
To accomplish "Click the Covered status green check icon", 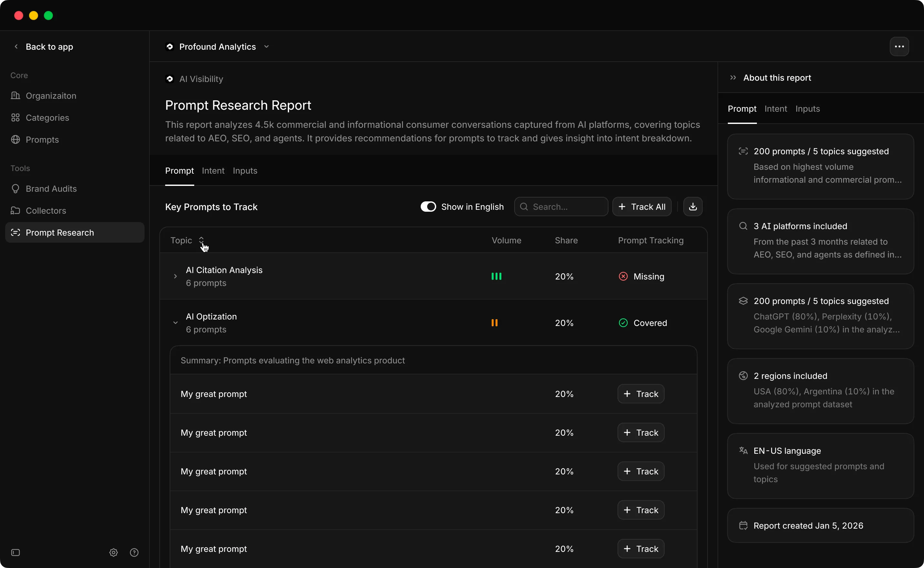I will [623, 323].
